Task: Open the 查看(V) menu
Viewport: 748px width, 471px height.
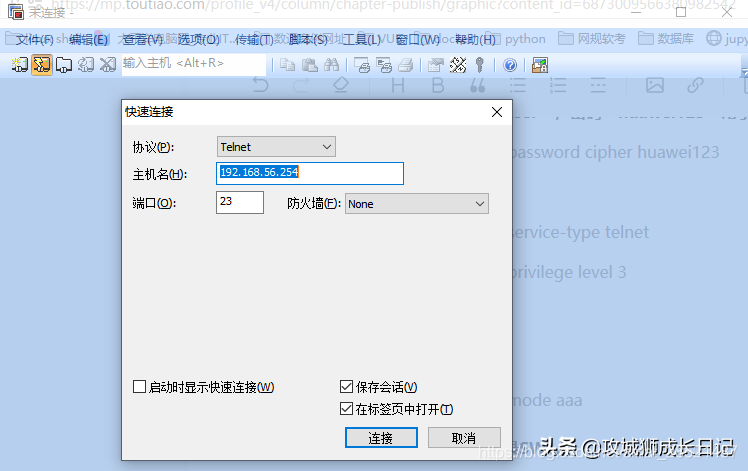Action: pyautogui.click(x=143, y=40)
